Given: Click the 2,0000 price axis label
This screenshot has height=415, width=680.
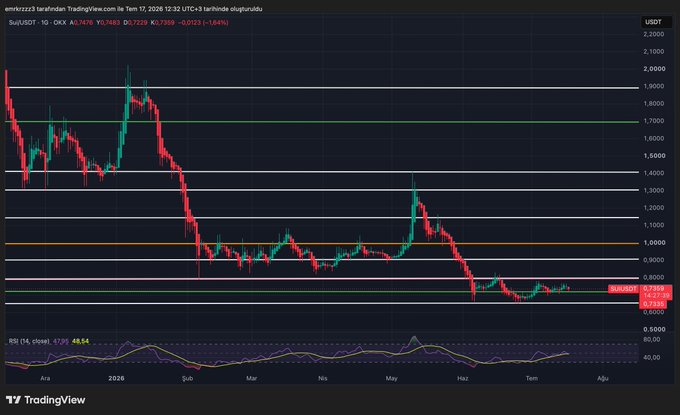Looking at the screenshot, I should coord(654,69).
